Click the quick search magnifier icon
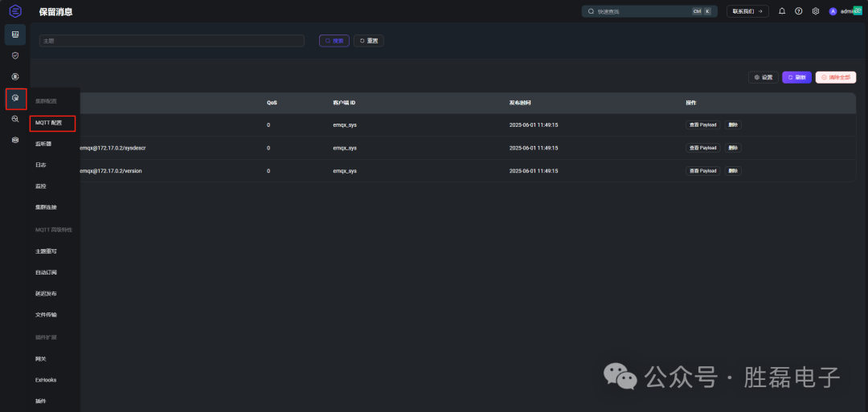The width and height of the screenshot is (868, 412). (x=591, y=11)
